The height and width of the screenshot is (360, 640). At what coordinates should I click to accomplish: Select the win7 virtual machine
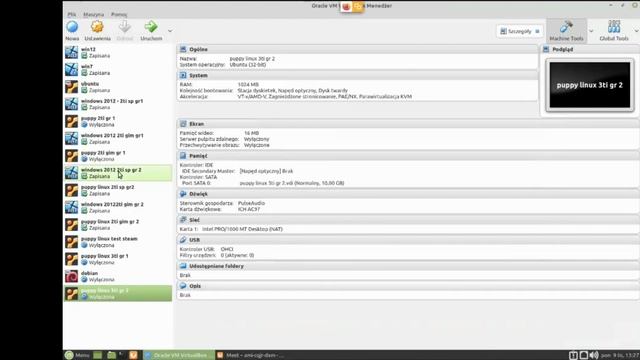(x=118, y=69)
